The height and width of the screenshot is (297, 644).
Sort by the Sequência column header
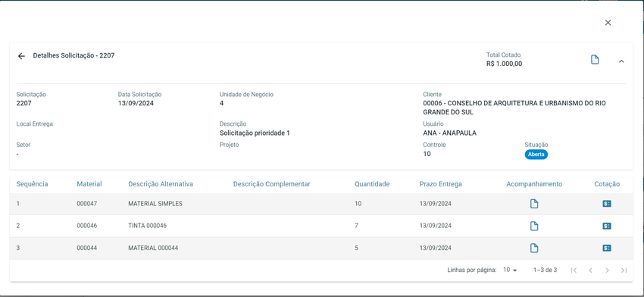click(32, 184)
